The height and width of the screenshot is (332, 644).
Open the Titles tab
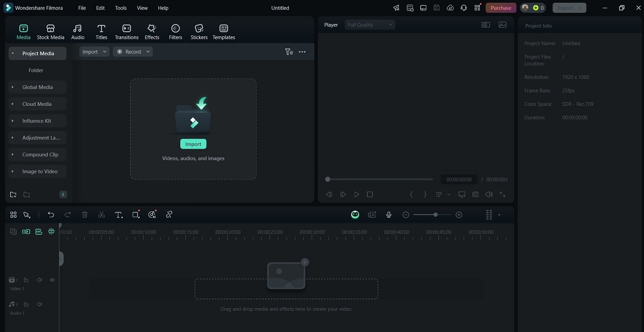coord(101,32)
